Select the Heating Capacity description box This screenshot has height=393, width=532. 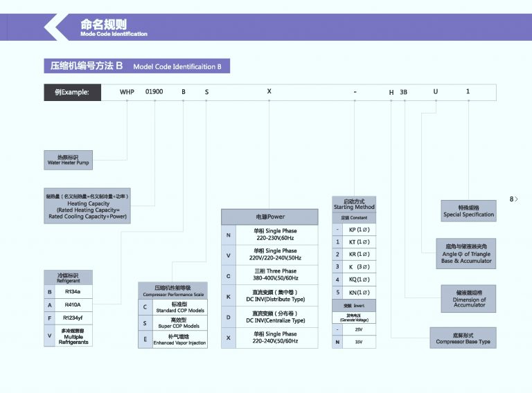[x=88, y=207]
